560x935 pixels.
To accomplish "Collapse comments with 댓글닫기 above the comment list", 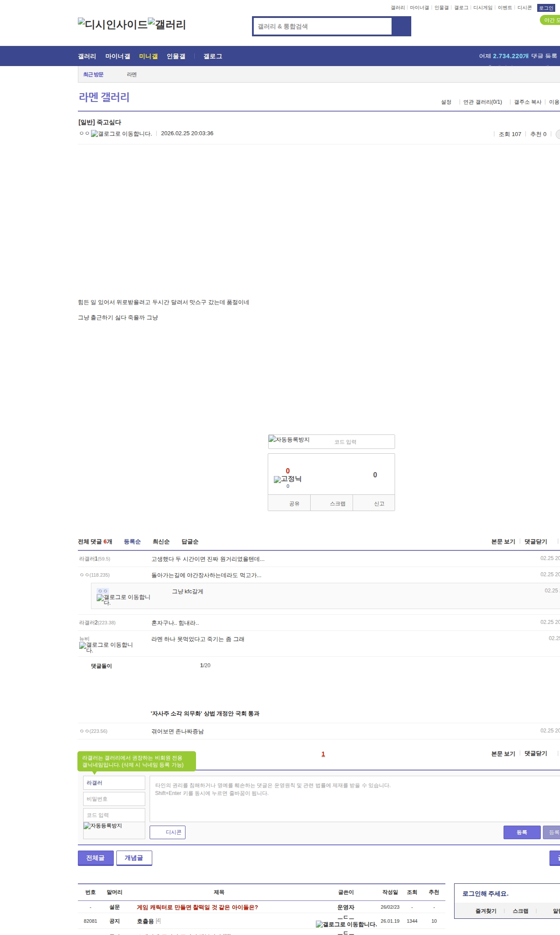I will click(535, 542).
